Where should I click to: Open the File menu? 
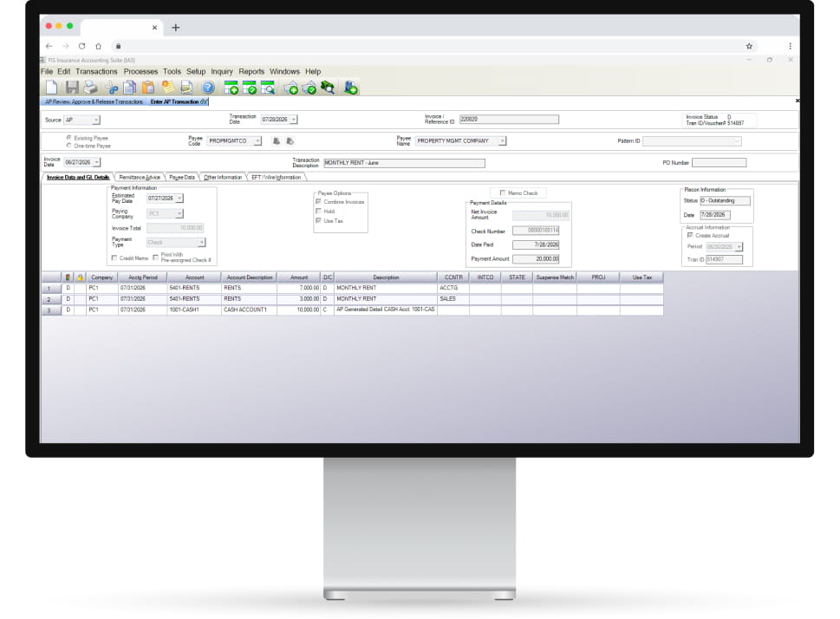(x=47, y=71)
